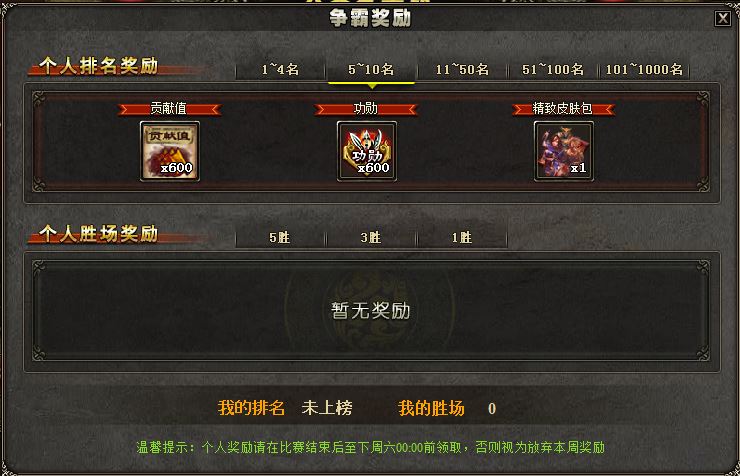Viewport: 740px width, 476px height.
Task: Click the 未上榜 ranking status text
Action: [x=327, y=408]
